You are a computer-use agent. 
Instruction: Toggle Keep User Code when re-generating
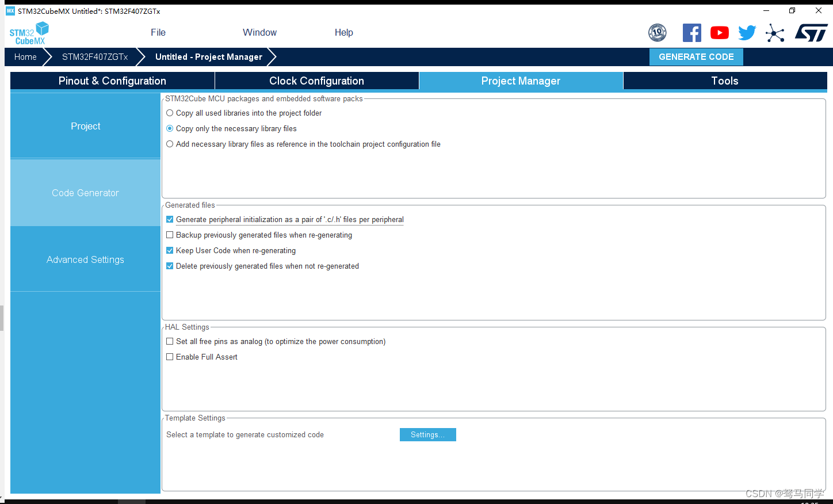[170, 251]
